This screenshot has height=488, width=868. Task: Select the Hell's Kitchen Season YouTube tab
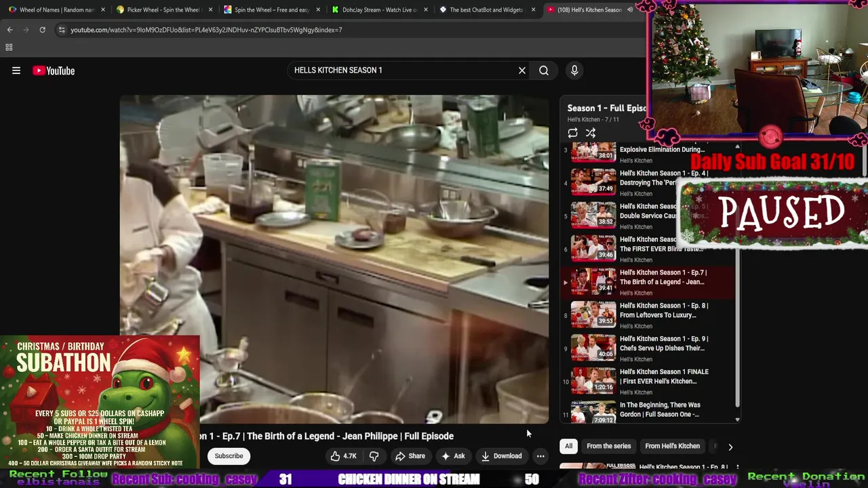click(589, 9)
